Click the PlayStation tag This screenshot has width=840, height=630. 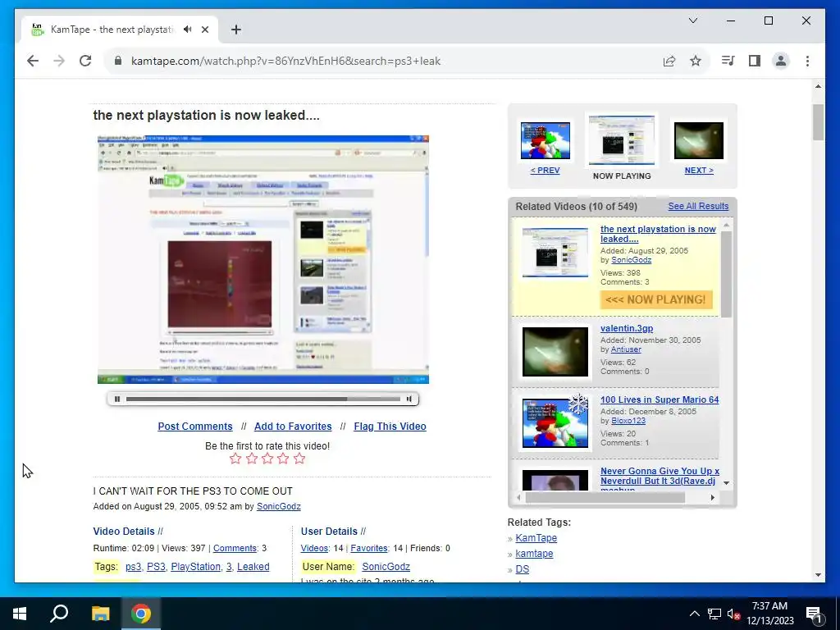click(x=195, y=567)
